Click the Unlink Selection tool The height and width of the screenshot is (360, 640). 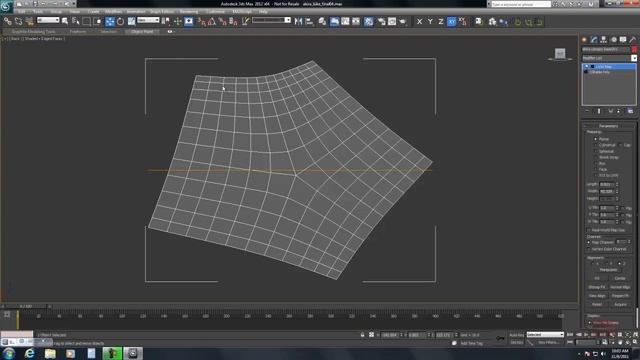pos(18,21)
